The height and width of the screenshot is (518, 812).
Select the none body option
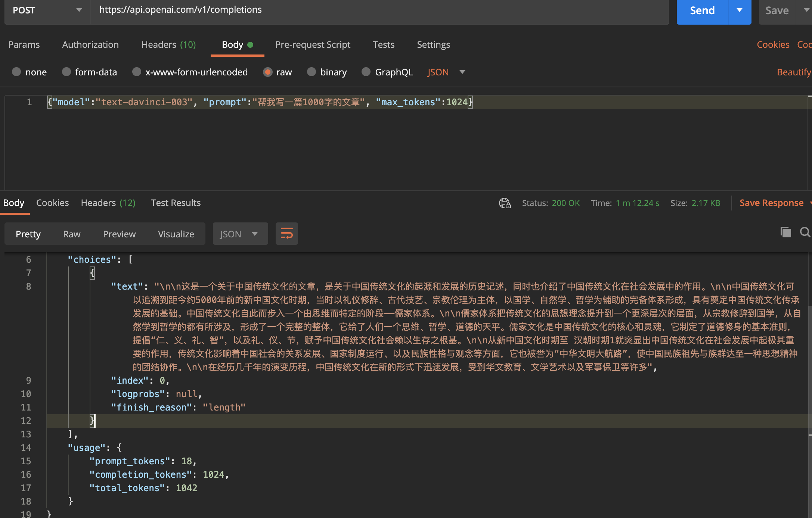[16, 72]
